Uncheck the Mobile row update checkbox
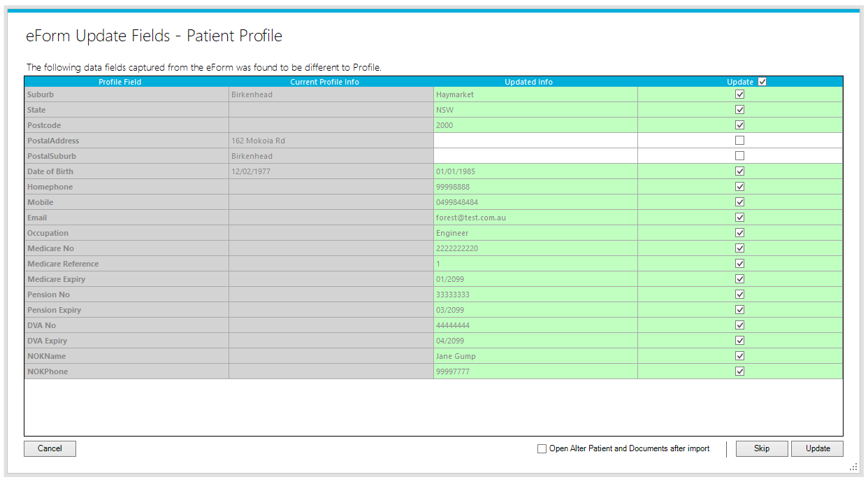Viewport: 868px width, 482px height. coord(739,202)
